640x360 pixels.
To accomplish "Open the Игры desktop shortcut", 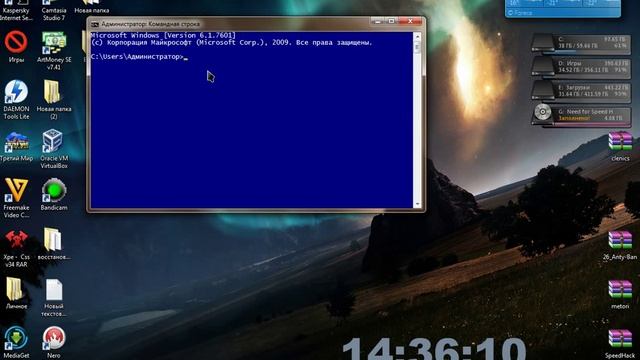I will pos(16,47).
